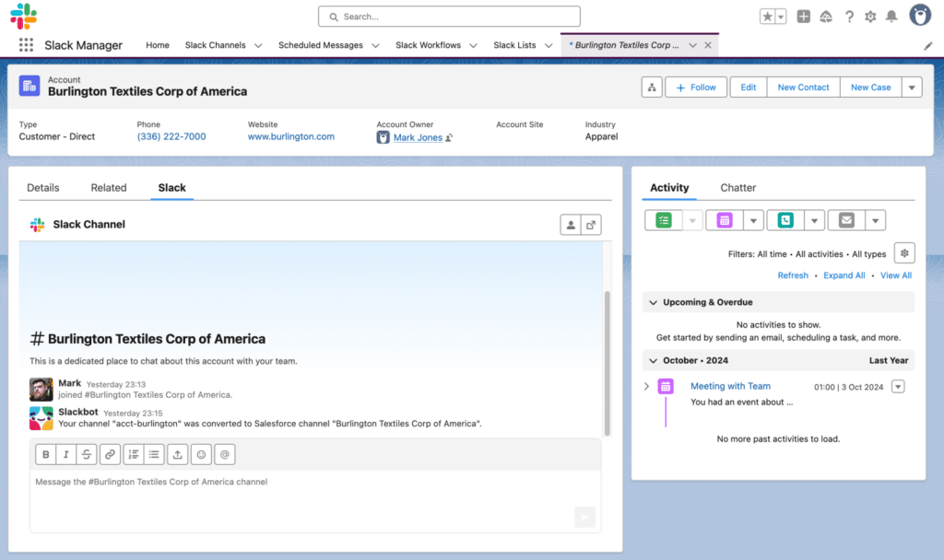Click the Edit button for the account
The width and height of the screenshot is (944, 560).
pyautogui.click(x=749, y=87)
